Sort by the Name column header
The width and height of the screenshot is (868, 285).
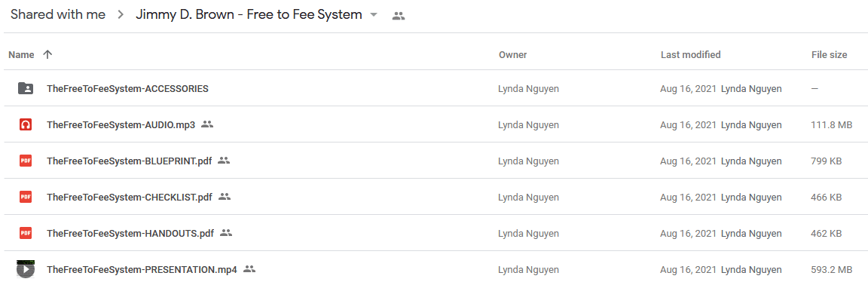pyautogui.click(x=22, y=55)
